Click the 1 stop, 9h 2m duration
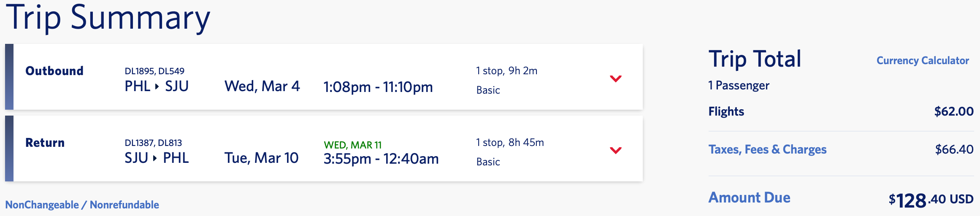Screen dimensions: 980x216 [506, 70]
